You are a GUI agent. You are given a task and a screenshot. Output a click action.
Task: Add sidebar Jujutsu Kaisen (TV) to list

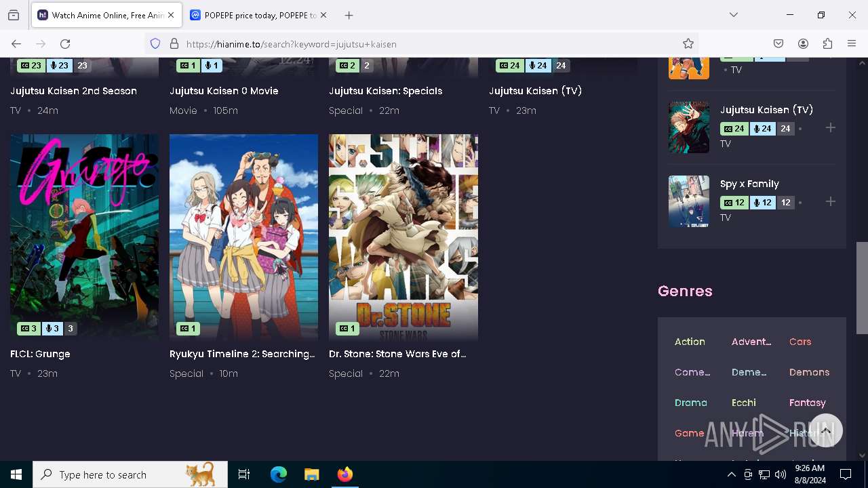831,127
